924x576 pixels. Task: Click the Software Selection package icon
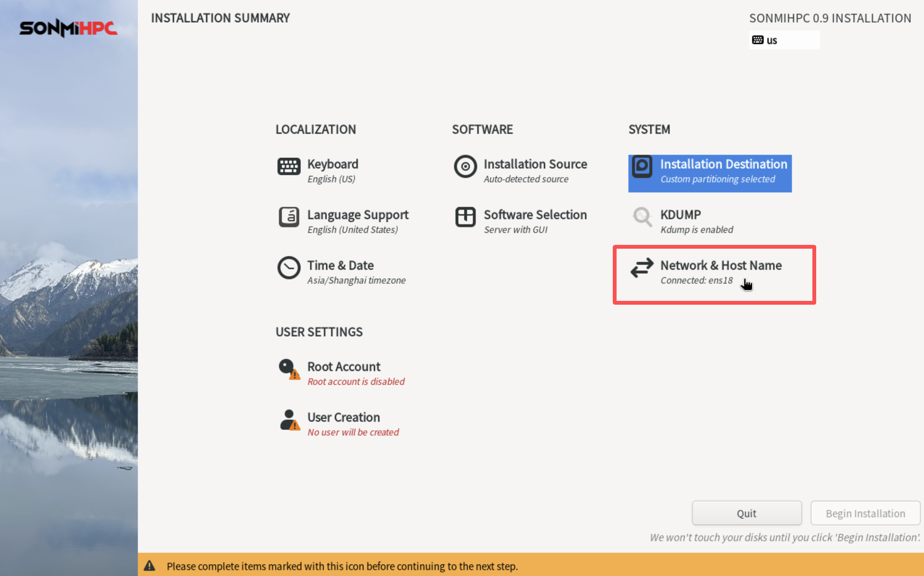pos(465,217)
